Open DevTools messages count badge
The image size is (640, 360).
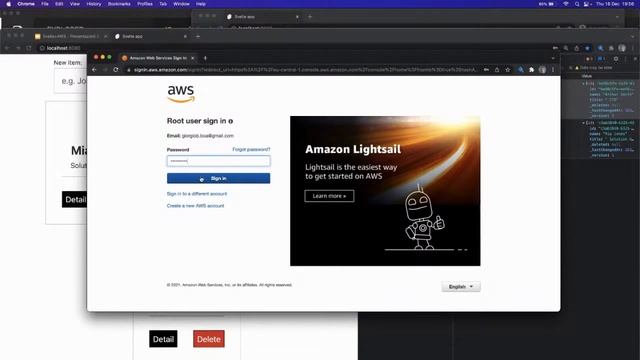(600, 59)
